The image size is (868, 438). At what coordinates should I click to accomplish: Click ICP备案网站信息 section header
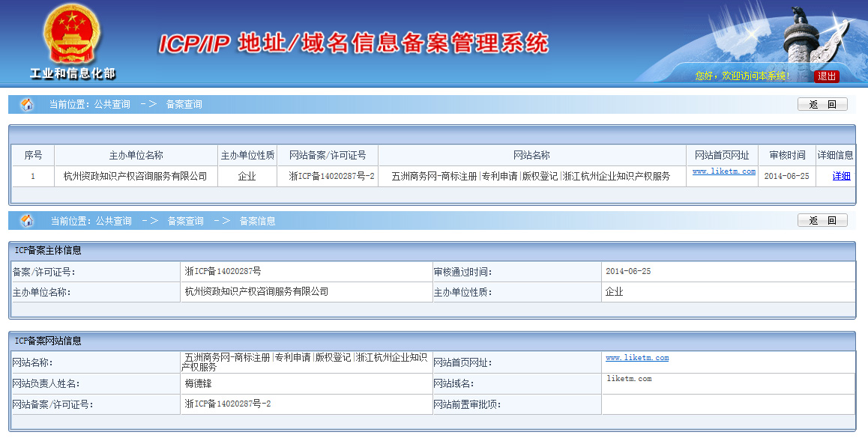click(x=48, y=341)
